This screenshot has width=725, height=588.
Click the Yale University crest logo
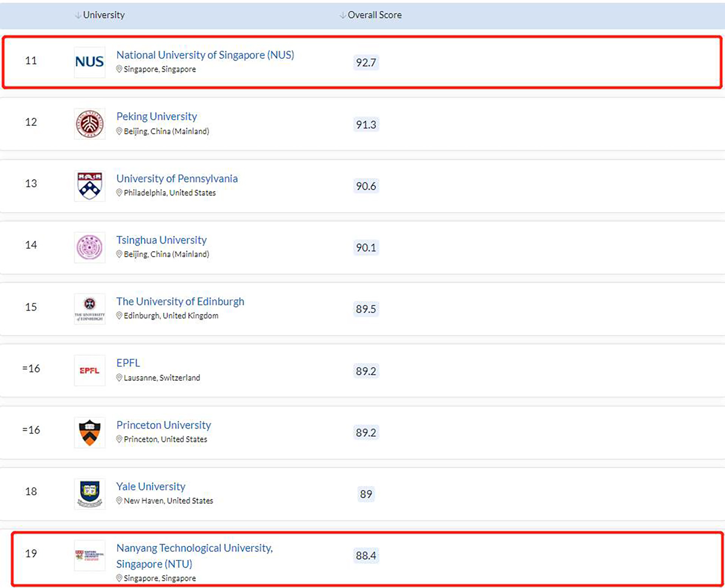(89, 494)
